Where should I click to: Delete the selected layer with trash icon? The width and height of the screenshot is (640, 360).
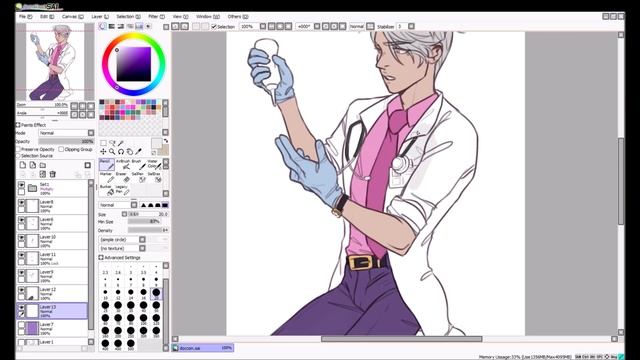click(x=53, y=174)
